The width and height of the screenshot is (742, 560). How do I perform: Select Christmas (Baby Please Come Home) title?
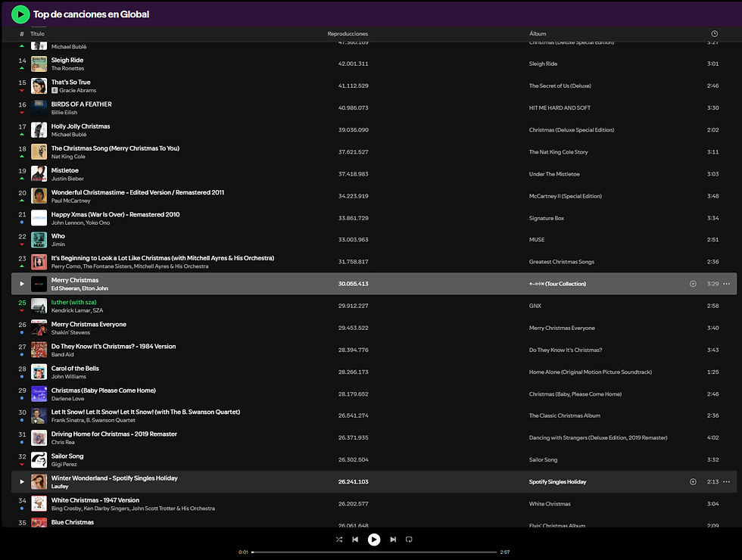(104, 390)
